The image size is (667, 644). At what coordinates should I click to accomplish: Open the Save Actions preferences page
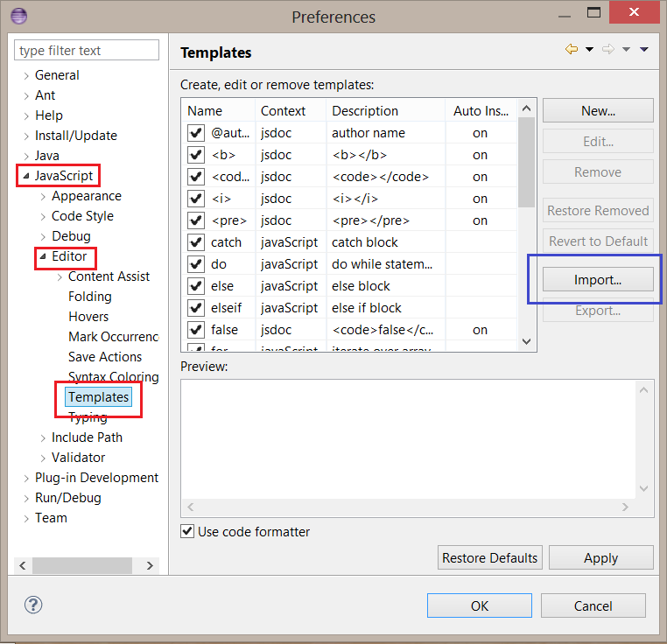pyautogui.click(x=105, y=357)
